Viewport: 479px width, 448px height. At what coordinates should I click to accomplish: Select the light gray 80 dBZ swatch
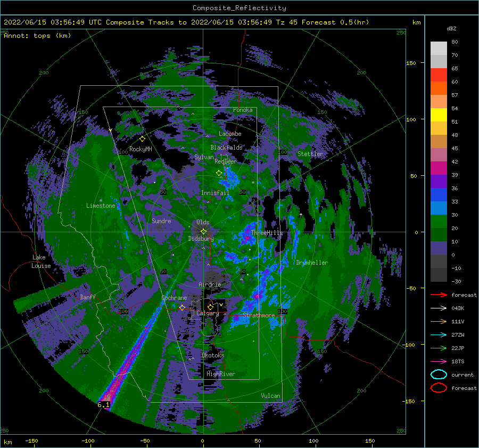point(439,48)
